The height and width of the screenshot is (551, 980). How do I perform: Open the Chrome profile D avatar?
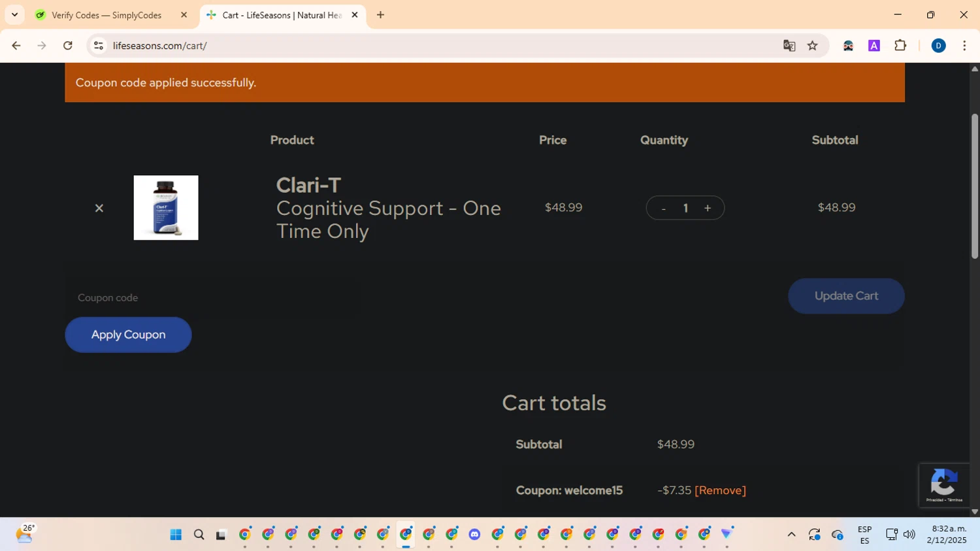tap(939, 46)
